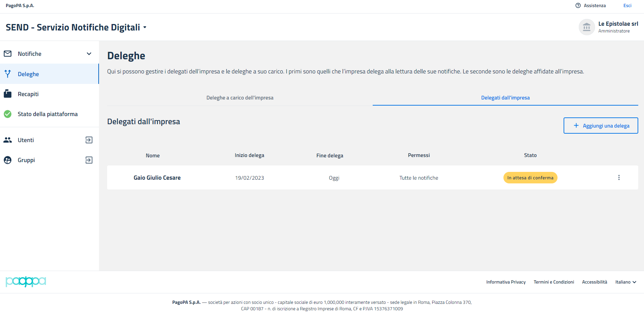Click the green check platform status icon
This screenshot has width=644, height=314.
pos(7,114)
